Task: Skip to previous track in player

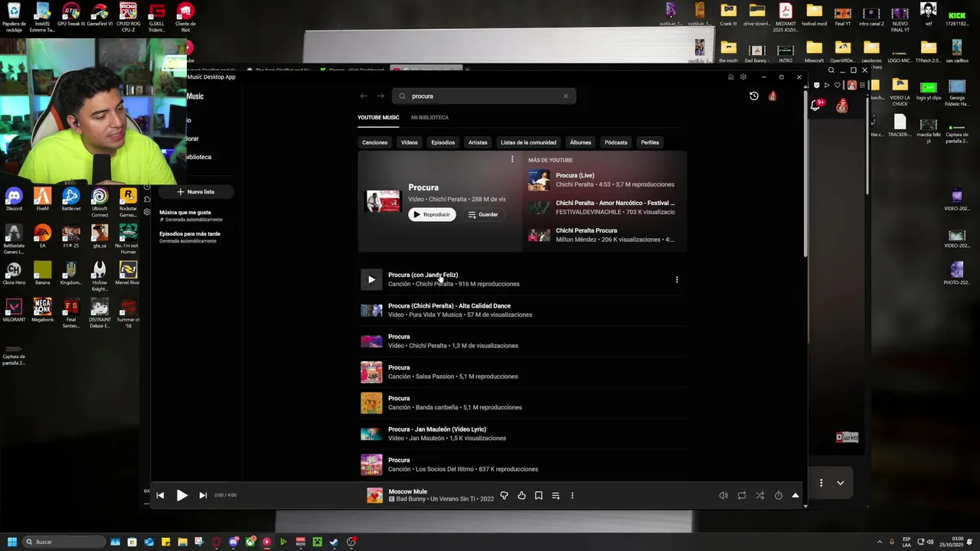Action: coord(160,495)
